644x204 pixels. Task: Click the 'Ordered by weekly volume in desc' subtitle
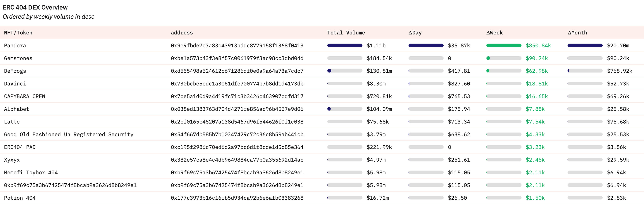(x=48, y=16)
